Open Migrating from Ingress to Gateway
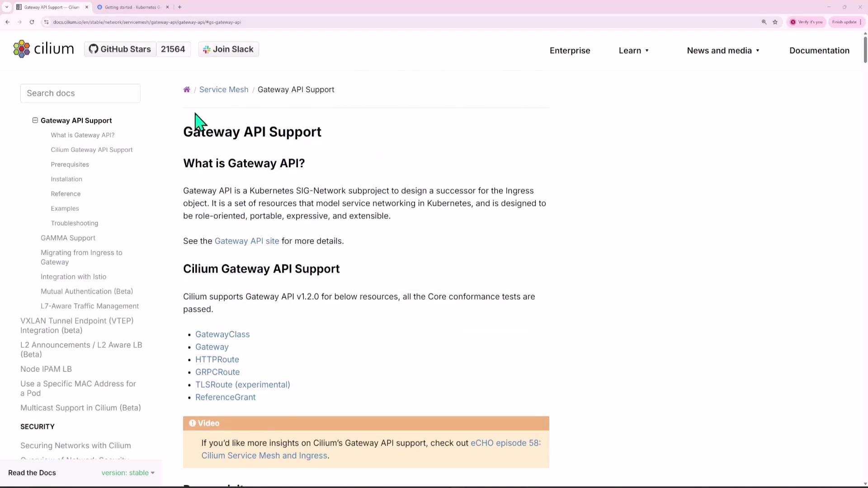Viewport: 868px width, 488px height. point(81,257)
